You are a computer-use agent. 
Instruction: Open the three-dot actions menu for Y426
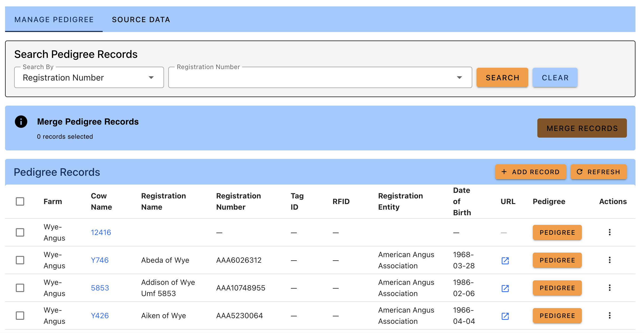click(x=610, y=316)
